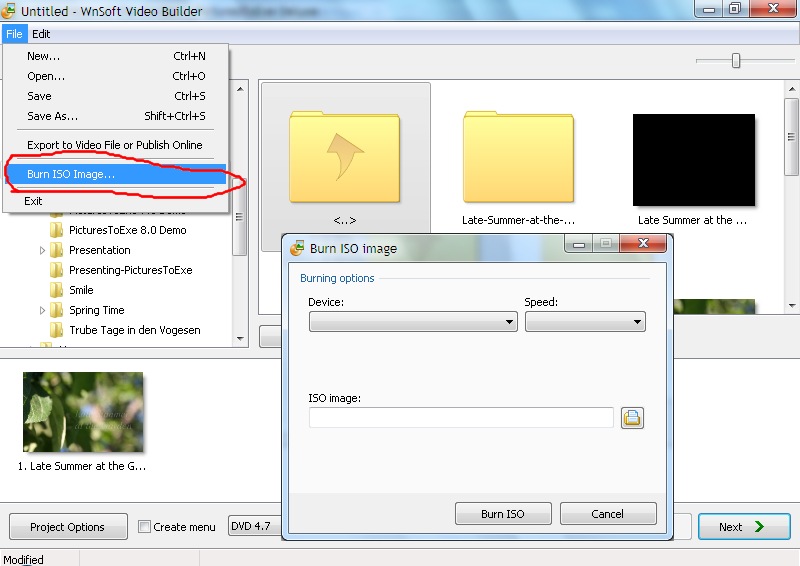The image size is (800, 566).
Task: Click the Project Options button
Action: [x=68, y=527]
